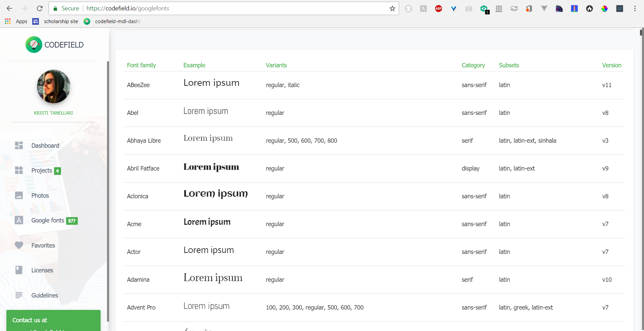Viewport: 644px width, 331px height.
Task: Click the Projects sidebar icon
Action: tap(19, 170)
